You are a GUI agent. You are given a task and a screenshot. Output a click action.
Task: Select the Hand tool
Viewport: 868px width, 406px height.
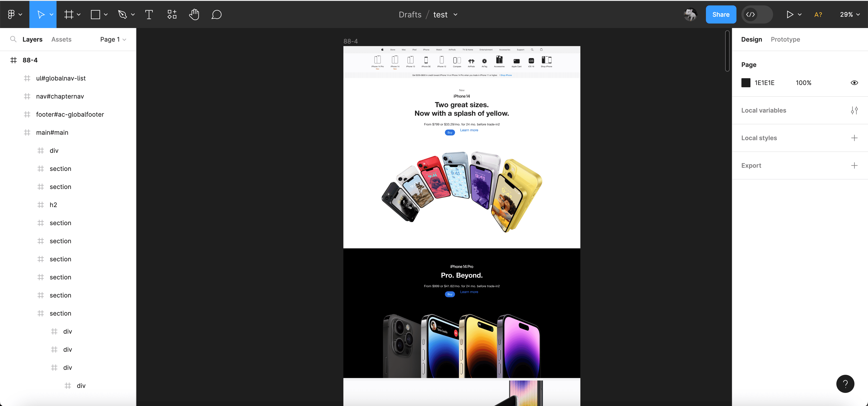(x=194, y=14)
